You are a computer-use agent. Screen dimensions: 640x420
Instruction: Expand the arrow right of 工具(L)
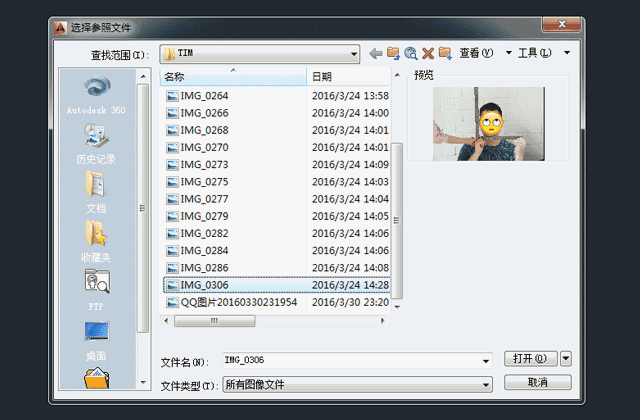567,53
